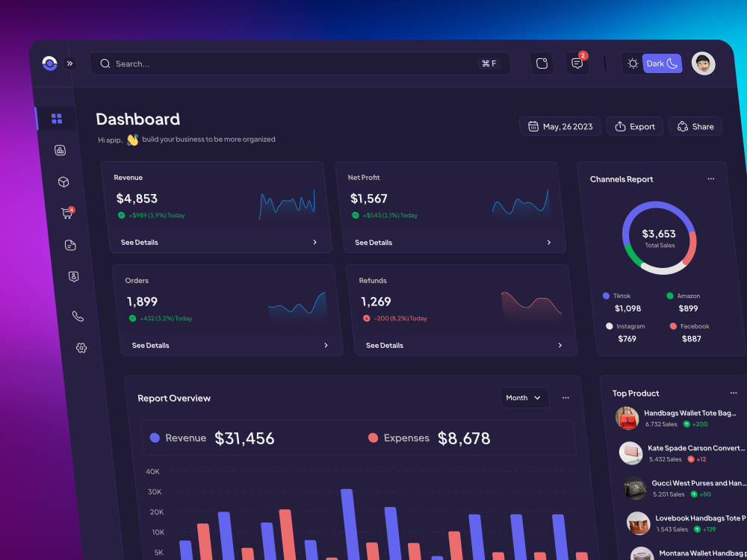Open the analytics chart icon in sidebar

coord(60,151)
